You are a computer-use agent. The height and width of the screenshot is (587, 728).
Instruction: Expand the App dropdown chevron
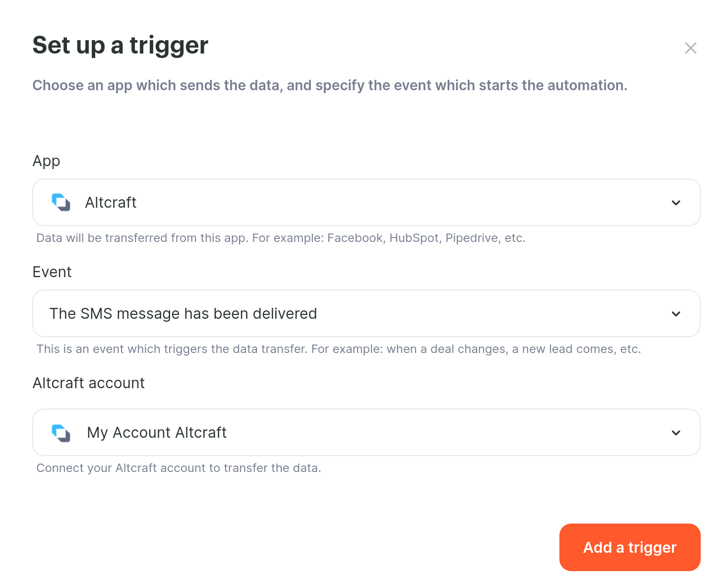click(x=675, y=203)
